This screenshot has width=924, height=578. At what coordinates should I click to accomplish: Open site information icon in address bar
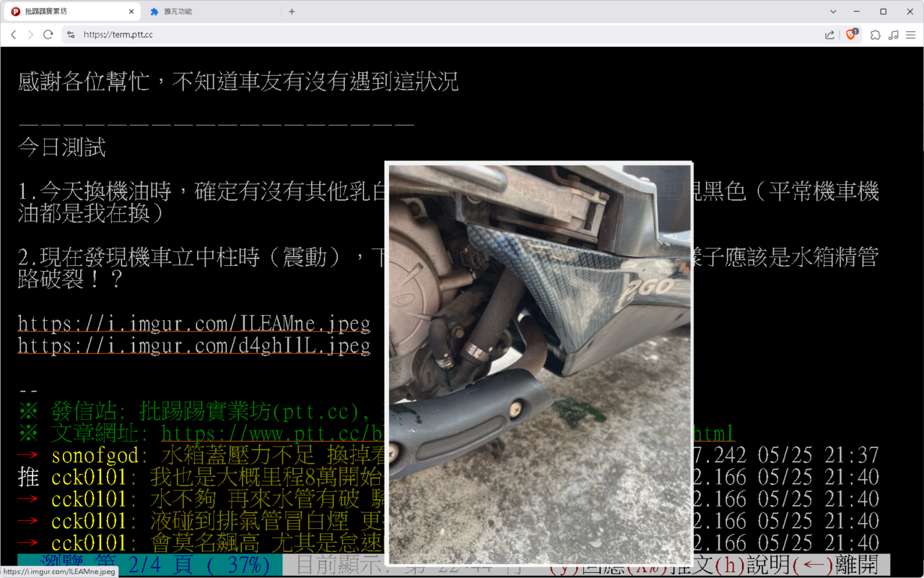click(70, 35)
